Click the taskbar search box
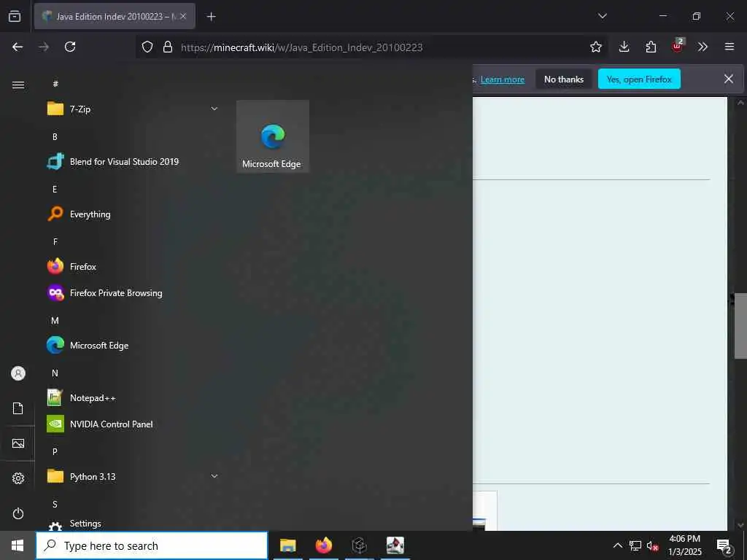 click(152, 545)
